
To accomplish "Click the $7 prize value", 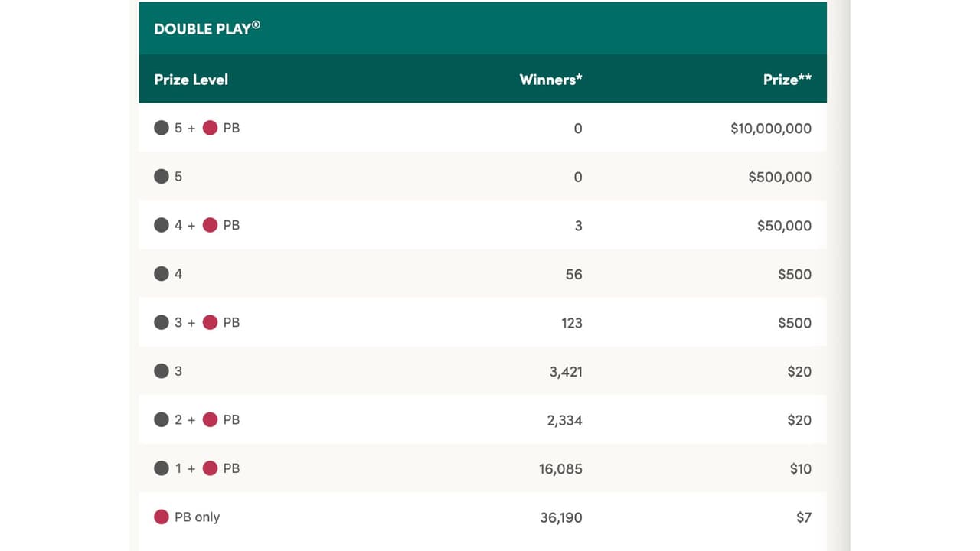I will (x=803, y=518).
